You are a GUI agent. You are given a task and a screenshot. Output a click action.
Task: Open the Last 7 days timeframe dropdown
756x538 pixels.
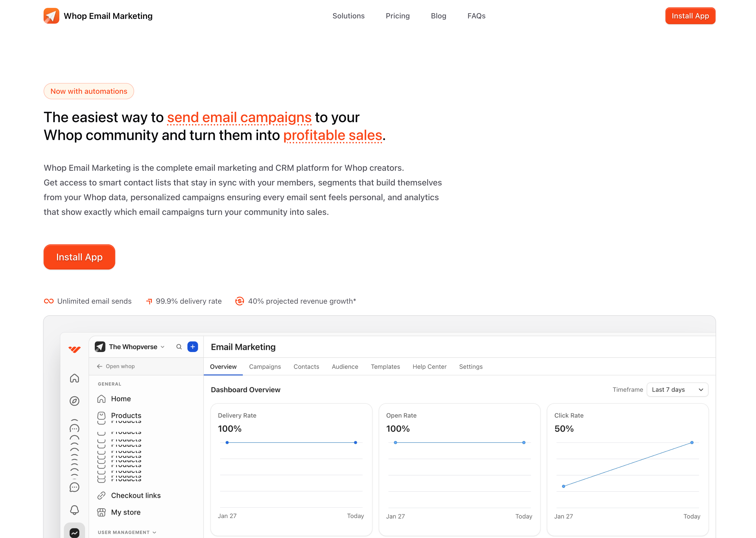pyautogui.click(x=677, y=390)
